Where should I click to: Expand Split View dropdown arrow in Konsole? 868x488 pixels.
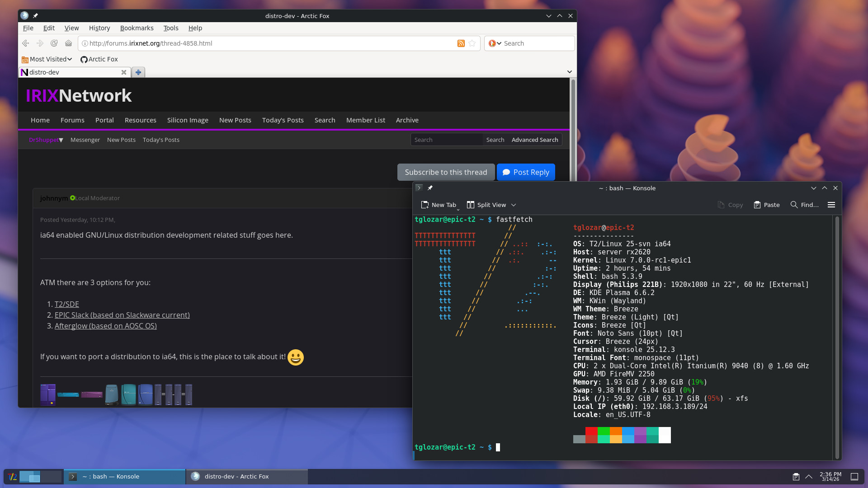514,205
